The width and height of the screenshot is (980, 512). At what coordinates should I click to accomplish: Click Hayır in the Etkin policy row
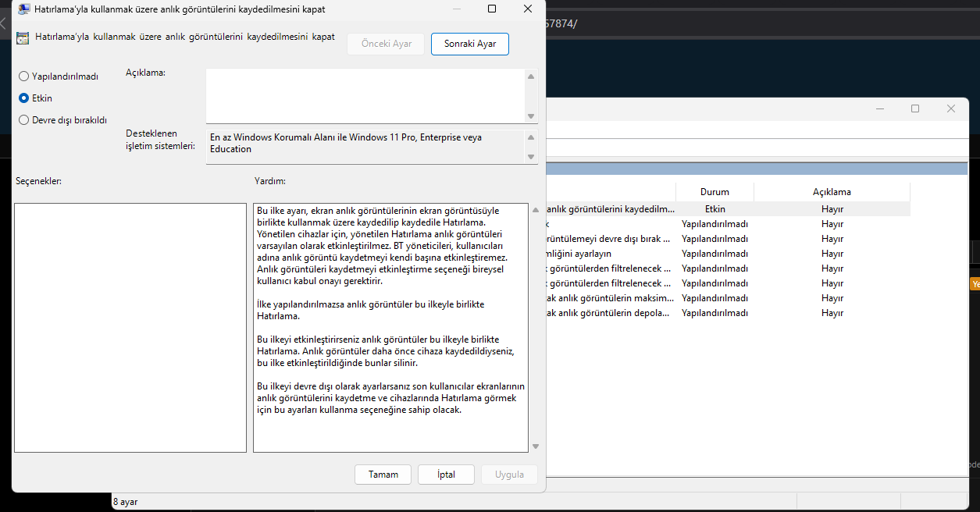pyautogui.click(x=832, y=209)
